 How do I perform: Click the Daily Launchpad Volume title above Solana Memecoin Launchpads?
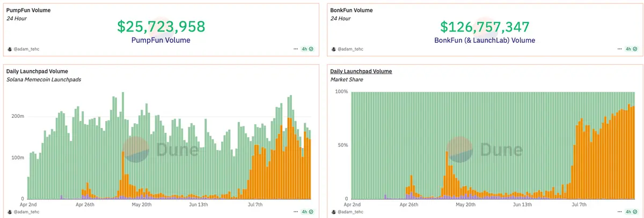(x=37, y=71)
